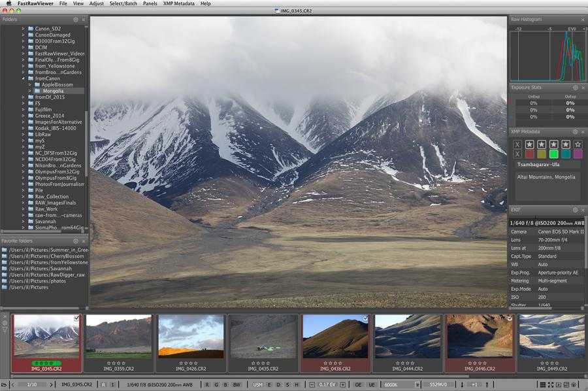The image size is (588, 391).
Task: Open Folders panel settings gear
Action: coord(76,19)
